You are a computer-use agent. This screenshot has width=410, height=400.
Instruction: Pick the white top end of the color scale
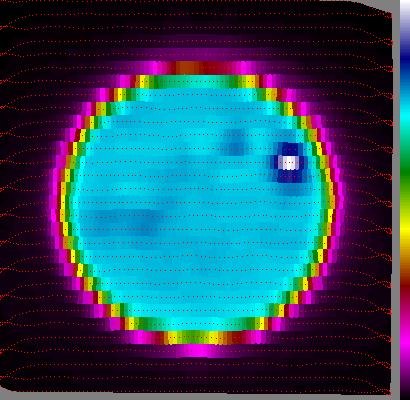(x=405, y=9)
